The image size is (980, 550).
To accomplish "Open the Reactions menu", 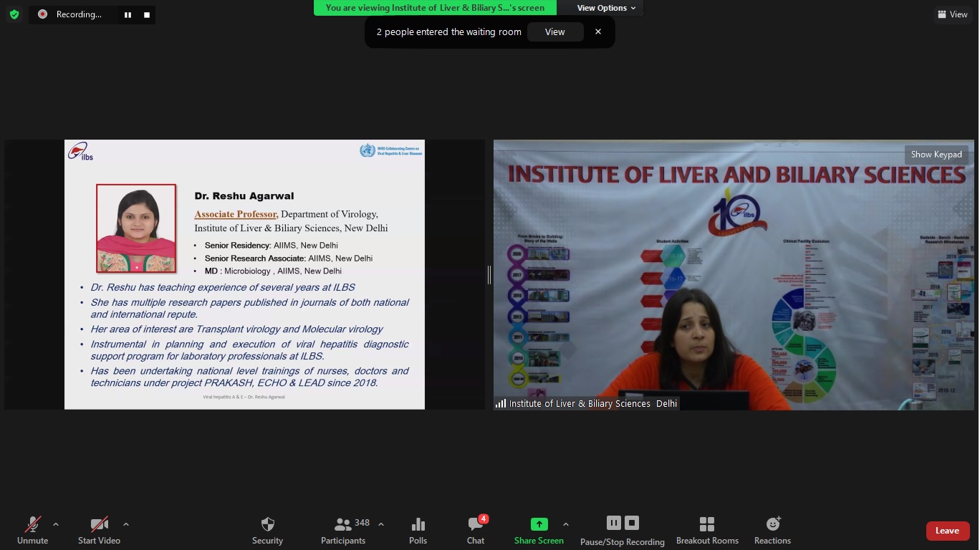I will click(x=772, y=531).
